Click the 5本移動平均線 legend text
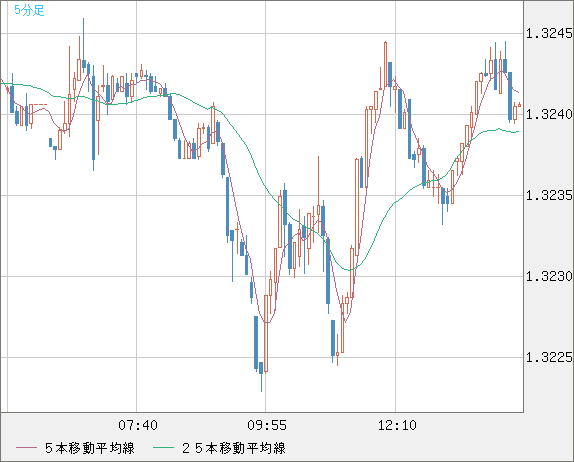 coord(90,448)
